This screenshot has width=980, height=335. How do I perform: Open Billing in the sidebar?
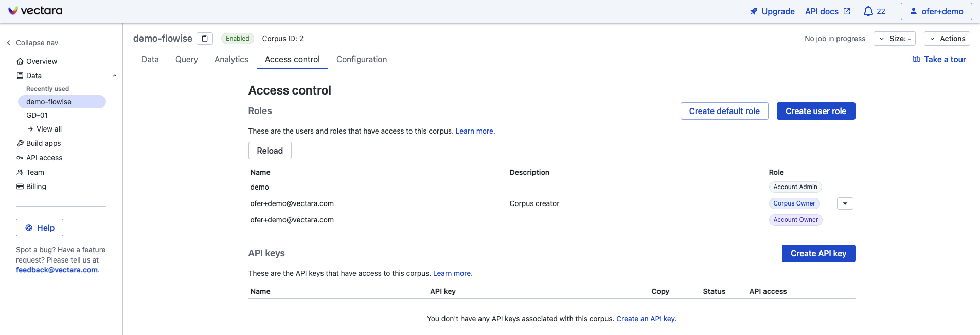point(36,187)
